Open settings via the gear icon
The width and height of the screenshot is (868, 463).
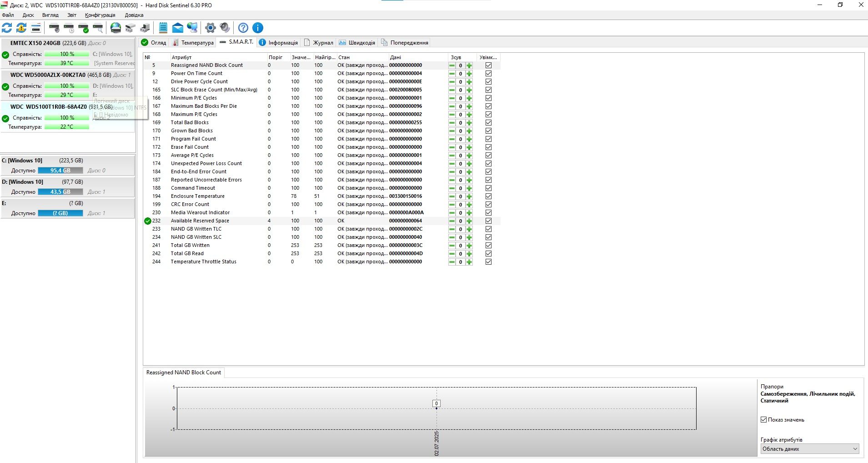[210, 28]
